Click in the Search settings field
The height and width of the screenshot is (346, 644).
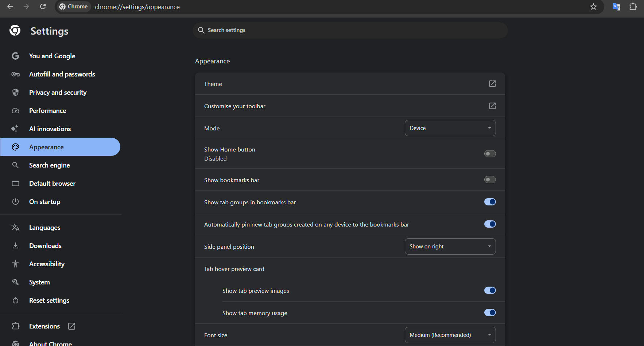350,30
